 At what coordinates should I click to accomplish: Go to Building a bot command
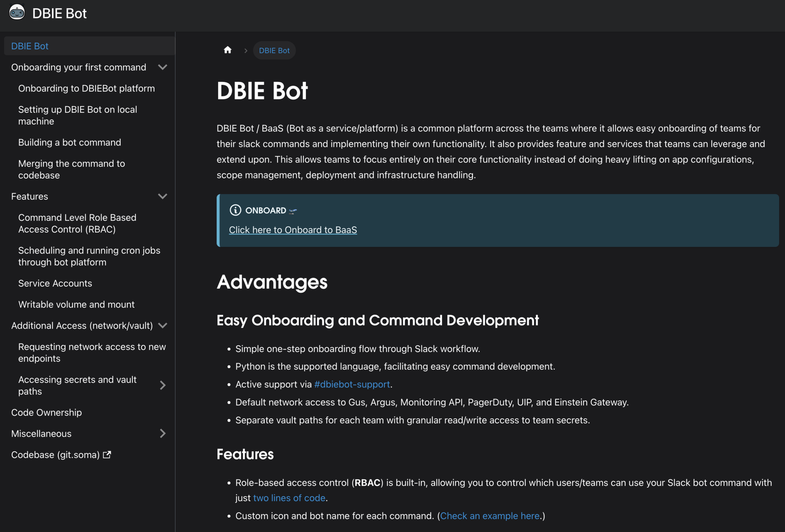tap(69, 142)
